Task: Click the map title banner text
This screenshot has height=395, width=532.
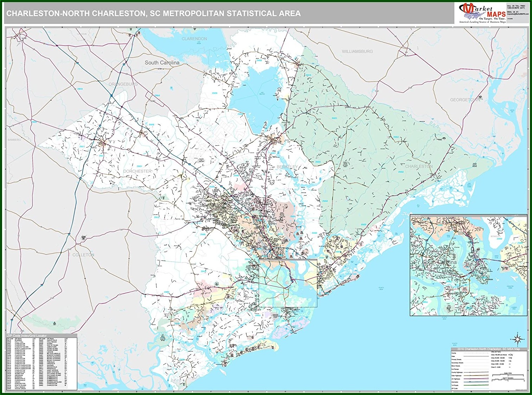Action: 153,14
